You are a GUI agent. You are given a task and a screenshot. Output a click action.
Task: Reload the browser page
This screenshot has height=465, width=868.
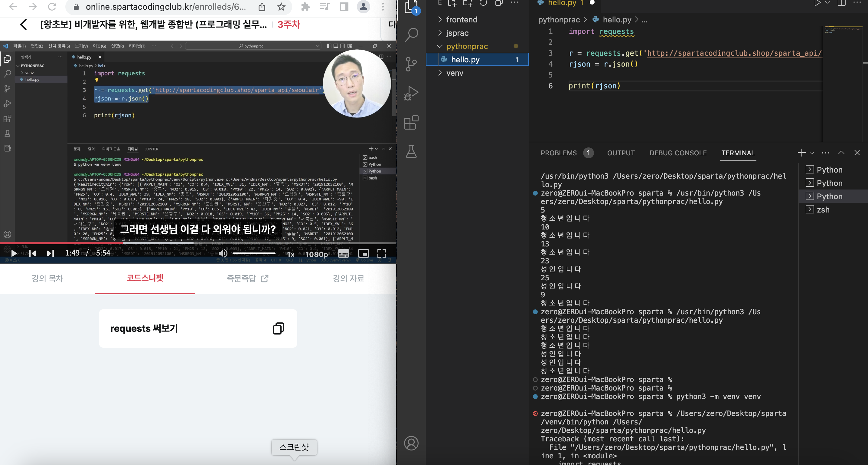coord(52,7)
